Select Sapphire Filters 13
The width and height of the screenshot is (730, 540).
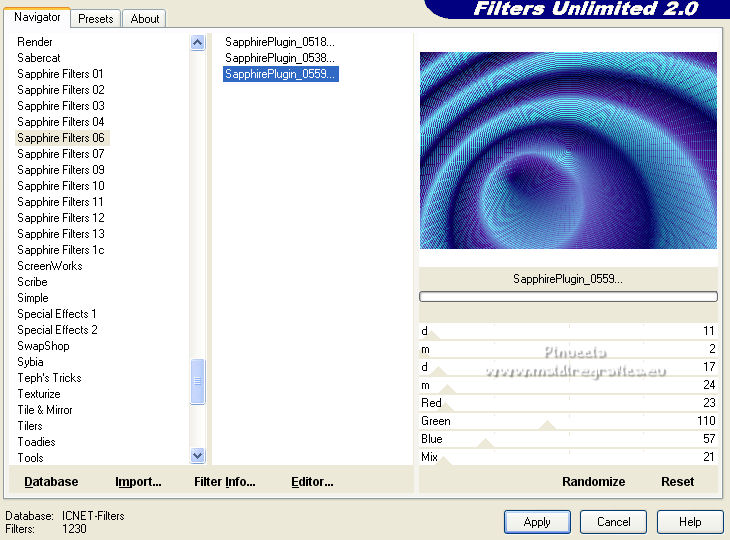click(x=61, y=234)
